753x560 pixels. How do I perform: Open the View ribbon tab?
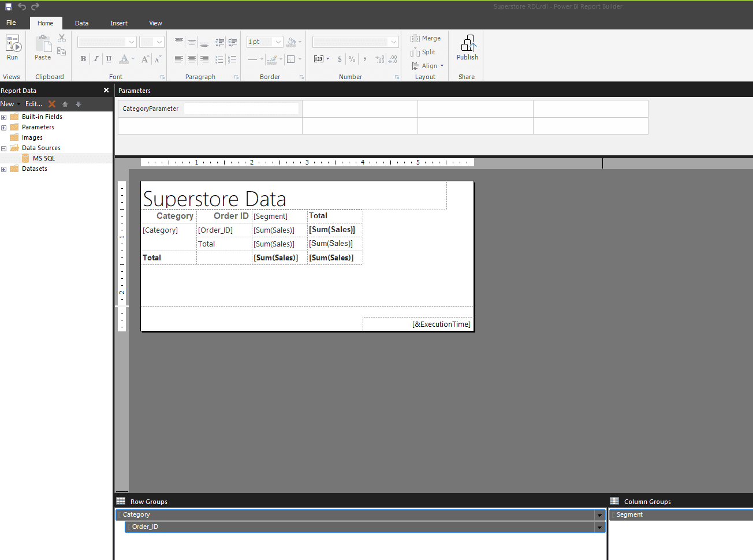pos(155,23)
